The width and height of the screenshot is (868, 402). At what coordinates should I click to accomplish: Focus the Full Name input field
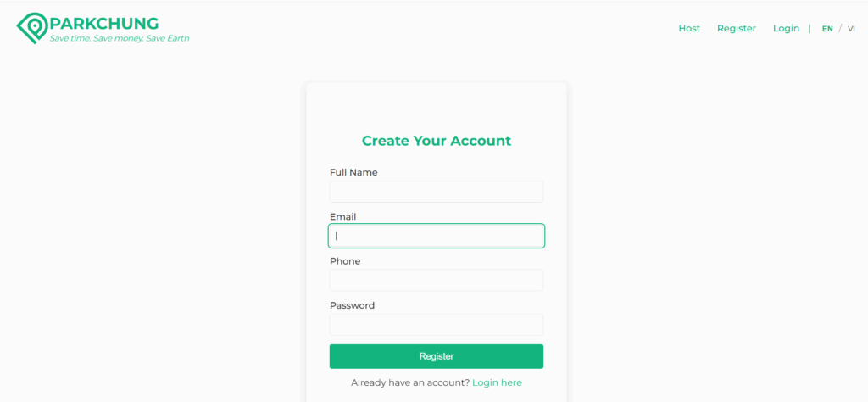436,192
